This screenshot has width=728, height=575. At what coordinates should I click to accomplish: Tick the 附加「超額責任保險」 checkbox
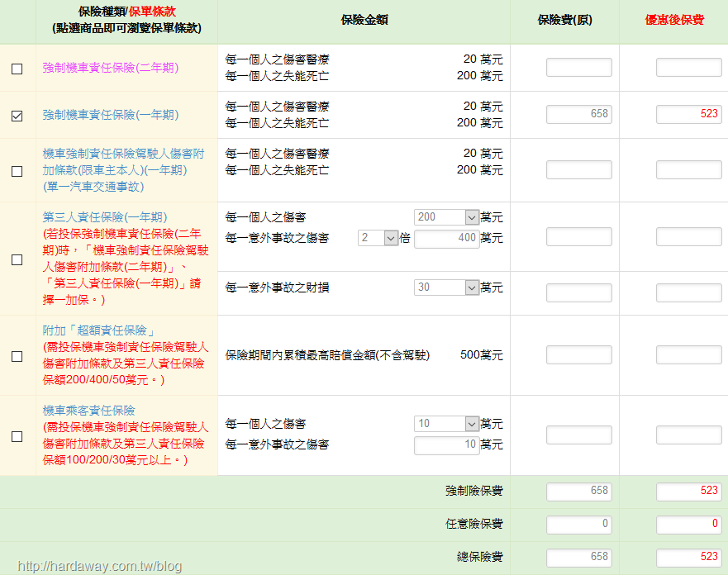[x=17, y=356]
